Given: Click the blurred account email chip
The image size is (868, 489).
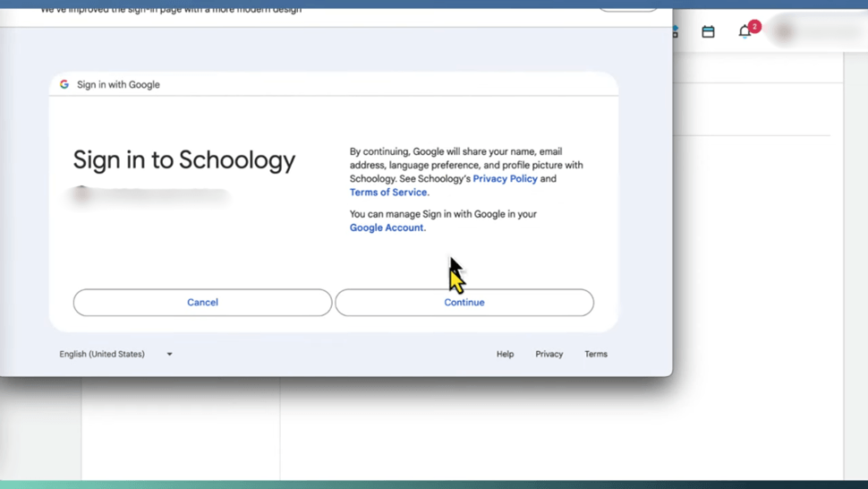Looking at the screenshot, I should click(x=150, y=196).
